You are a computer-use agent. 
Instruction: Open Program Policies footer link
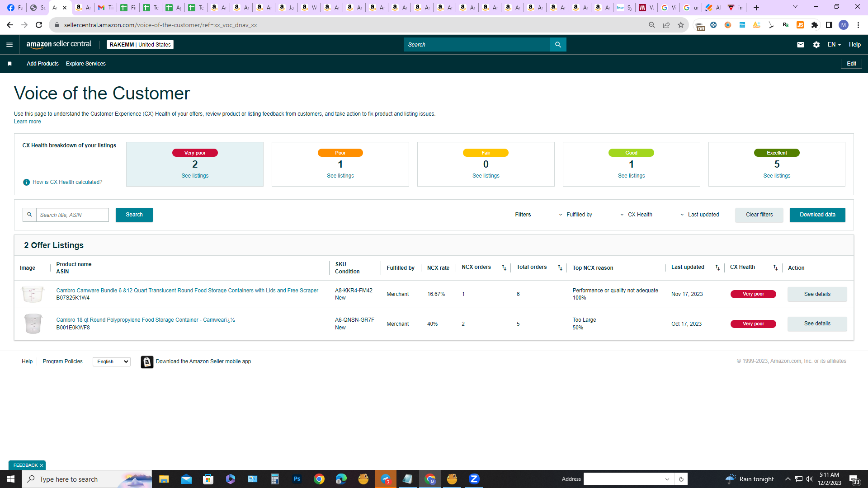click(62, 361)
